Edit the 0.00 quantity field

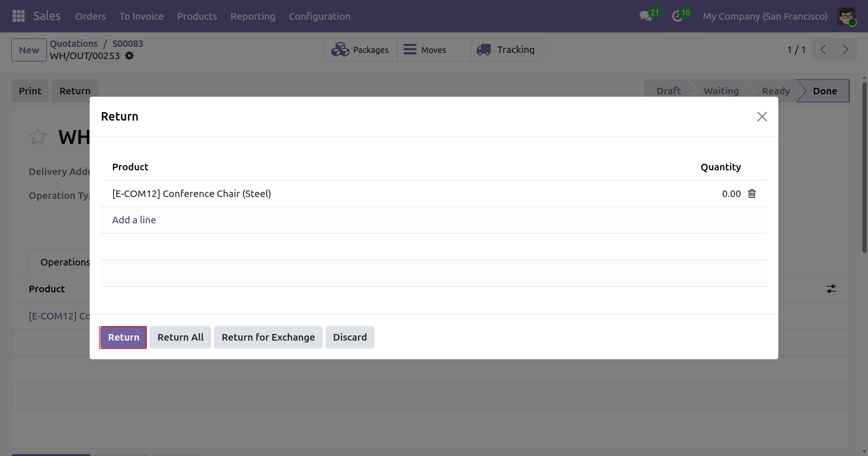[x=731, y=194]
